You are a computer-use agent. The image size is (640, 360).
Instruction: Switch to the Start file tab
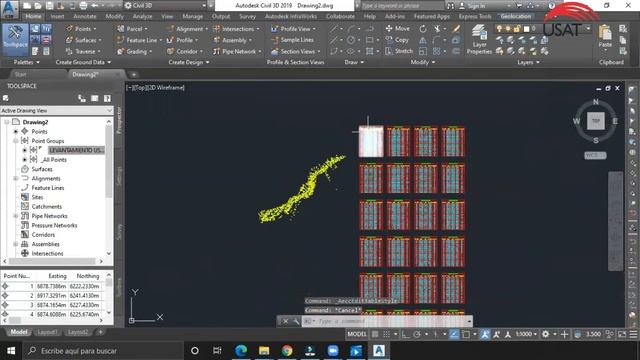click(20, 74)
